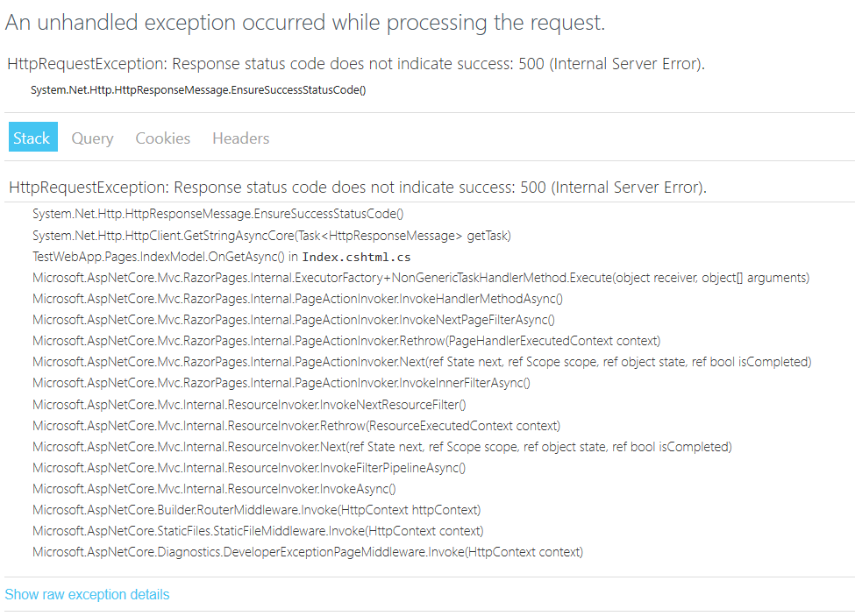Select the StaticFileMiddleware.Invoke stack frame
Screen dimensions: 855x616
[x=258, y=531]
